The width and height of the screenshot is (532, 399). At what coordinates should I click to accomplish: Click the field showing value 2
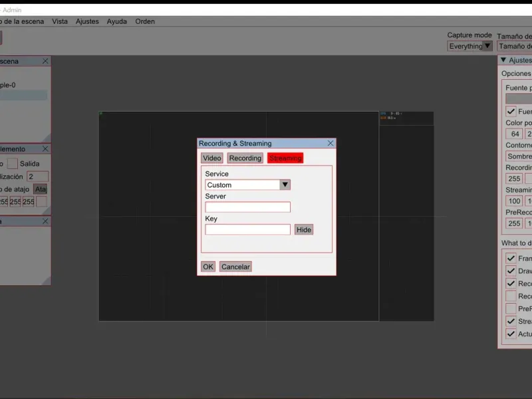[x=38, y=176]
